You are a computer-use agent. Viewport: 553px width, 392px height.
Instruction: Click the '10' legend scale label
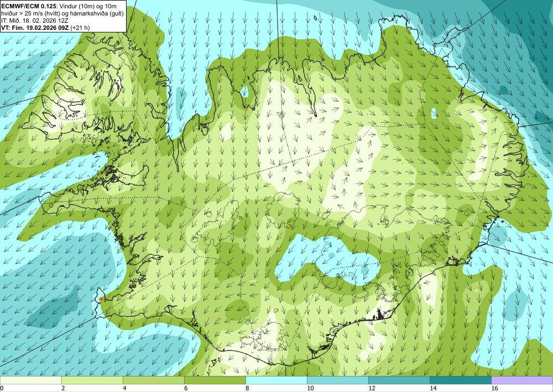(310, 388)
